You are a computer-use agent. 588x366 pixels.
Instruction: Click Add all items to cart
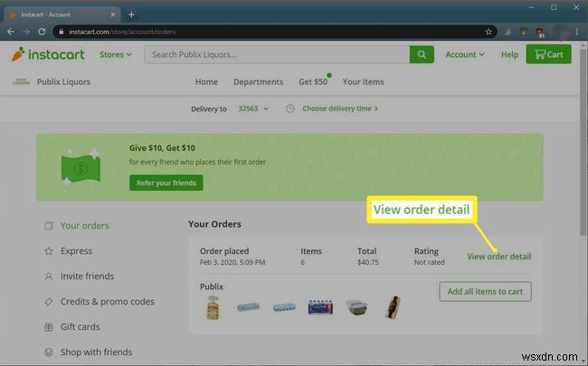[485, 292]
